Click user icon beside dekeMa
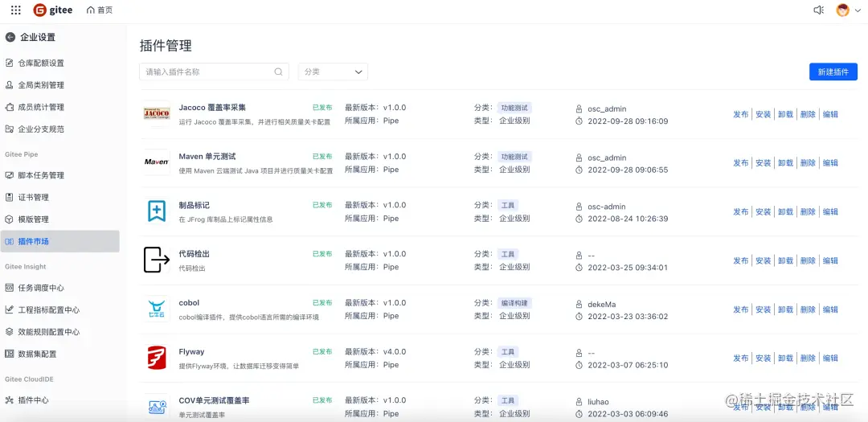 coord(579,304)
